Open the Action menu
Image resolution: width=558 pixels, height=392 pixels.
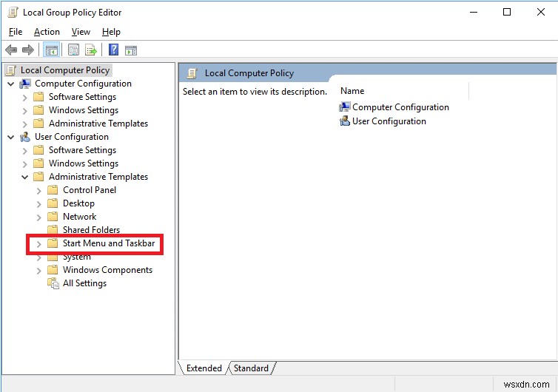click(47, 32)
